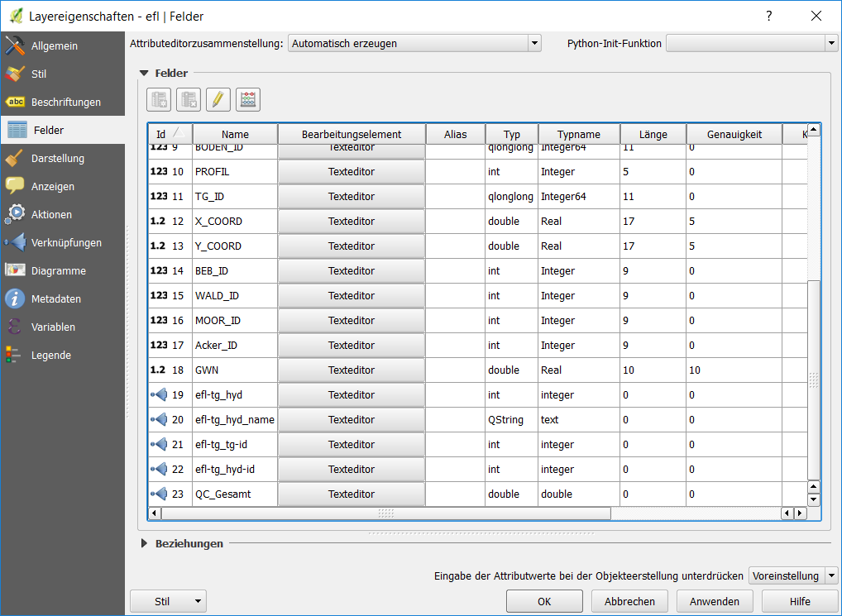This screenshot has height=616, width=842.
Task: Open the Attributeditorzusammenstellung dropdown
Action: pos(414,43)
